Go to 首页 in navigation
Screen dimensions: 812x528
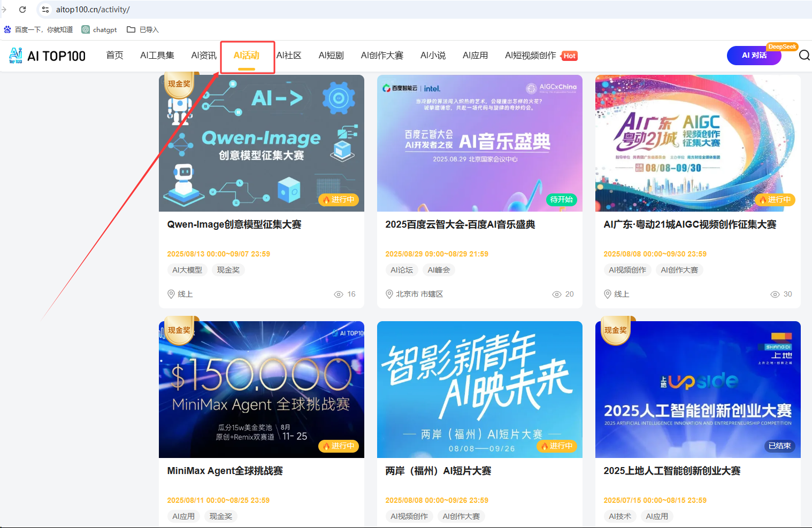click(114, 56)
